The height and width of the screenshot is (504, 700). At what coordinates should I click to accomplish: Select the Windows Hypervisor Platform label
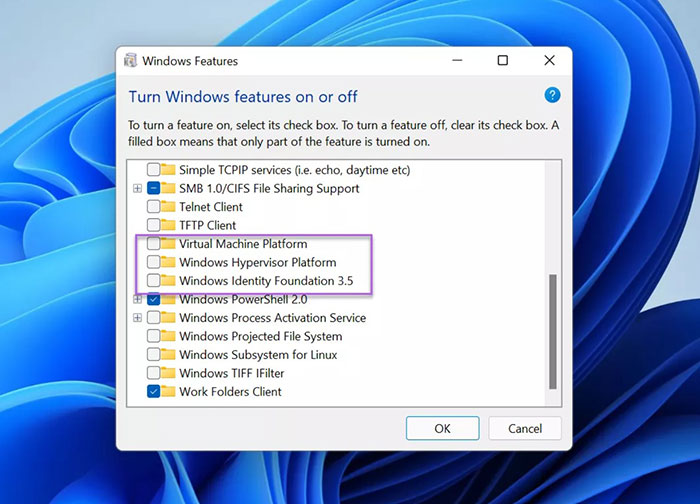point(258,262)
